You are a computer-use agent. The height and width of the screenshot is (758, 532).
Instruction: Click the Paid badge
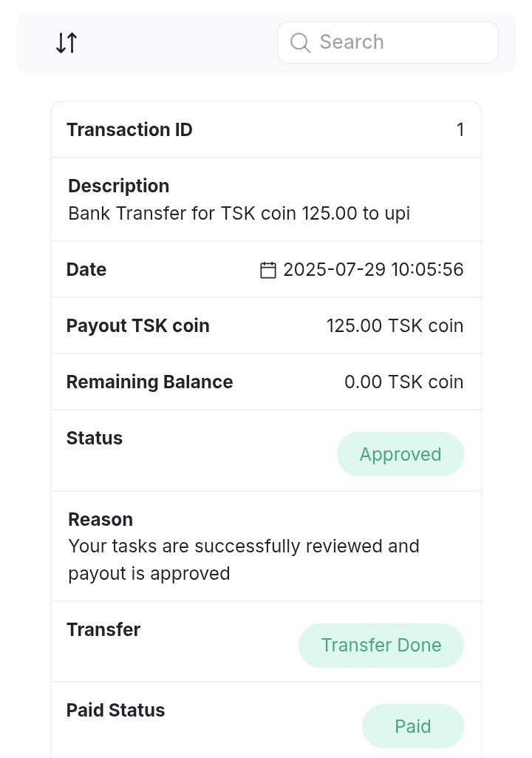(412, 726)
